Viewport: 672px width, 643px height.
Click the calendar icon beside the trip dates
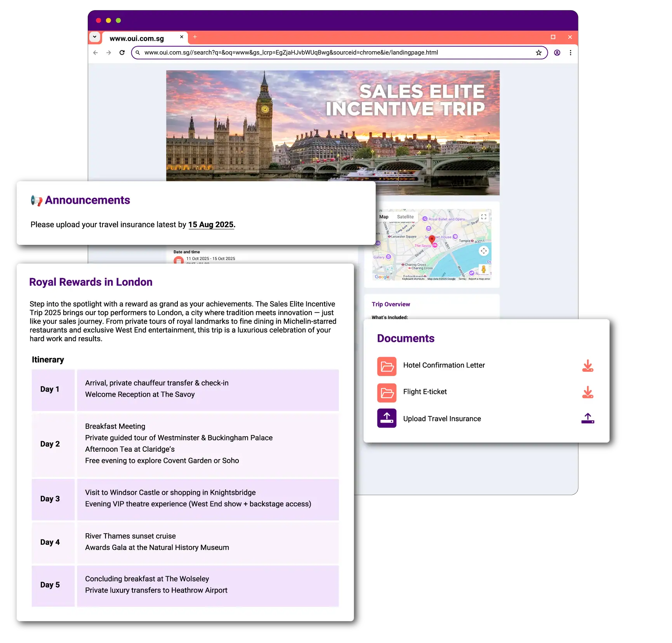tap(179, 260)
